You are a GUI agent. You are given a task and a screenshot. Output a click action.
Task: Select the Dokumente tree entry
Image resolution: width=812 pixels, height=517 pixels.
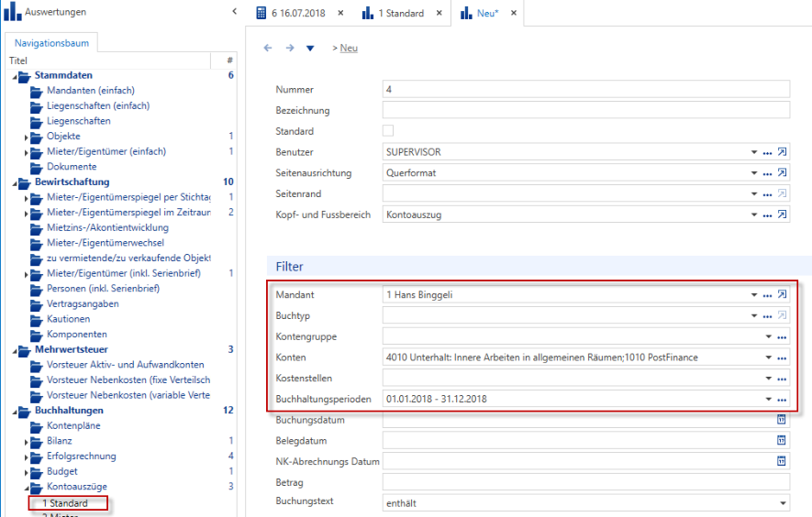[72, 167]
